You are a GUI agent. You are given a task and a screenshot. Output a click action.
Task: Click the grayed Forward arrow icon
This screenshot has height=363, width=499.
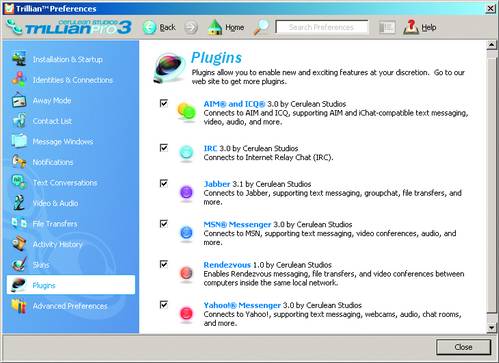pyautogui.click(x=191, y=27)
